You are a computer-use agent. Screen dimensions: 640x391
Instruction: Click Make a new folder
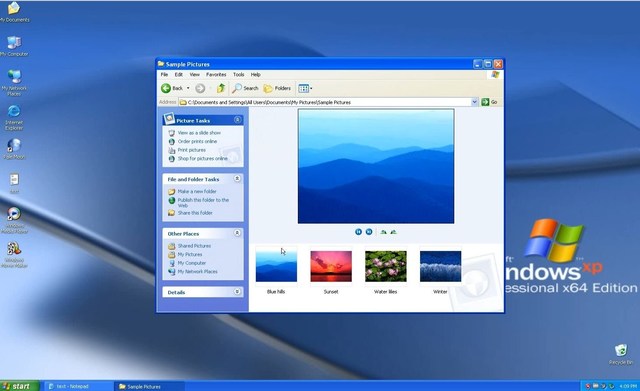coord(197,191)
